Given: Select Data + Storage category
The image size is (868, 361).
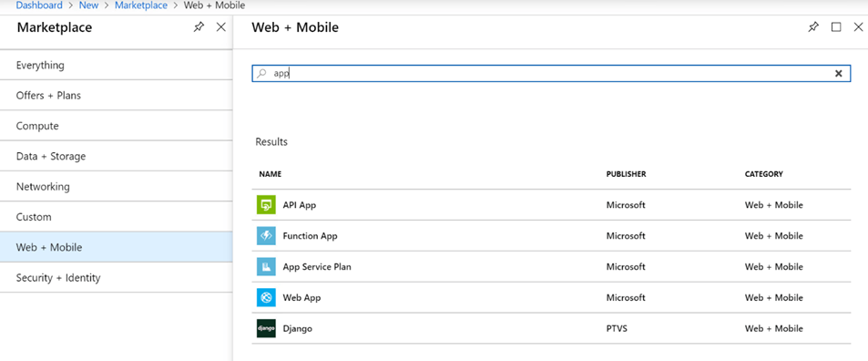Looking at the screenshot, I should coord(117,156).
